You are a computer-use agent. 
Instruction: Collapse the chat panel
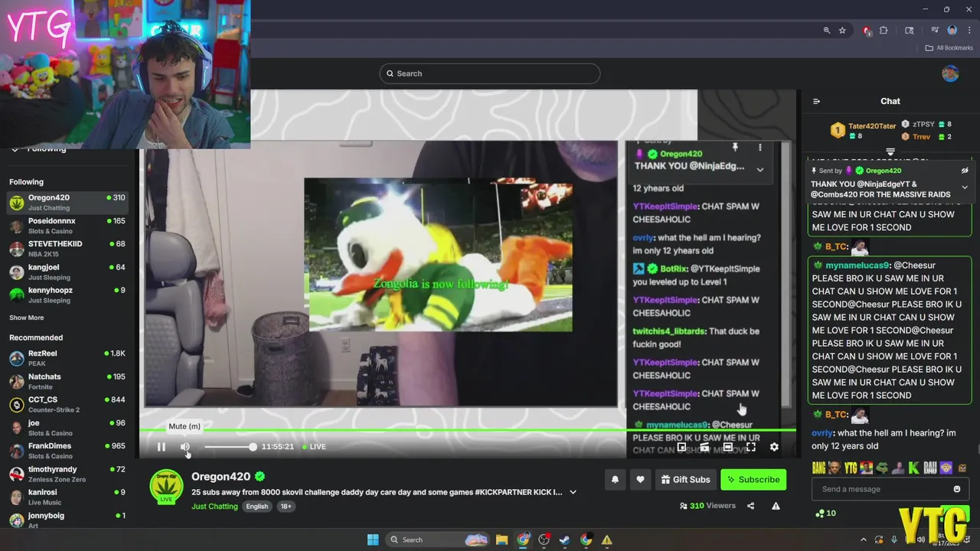pos(816,101)
